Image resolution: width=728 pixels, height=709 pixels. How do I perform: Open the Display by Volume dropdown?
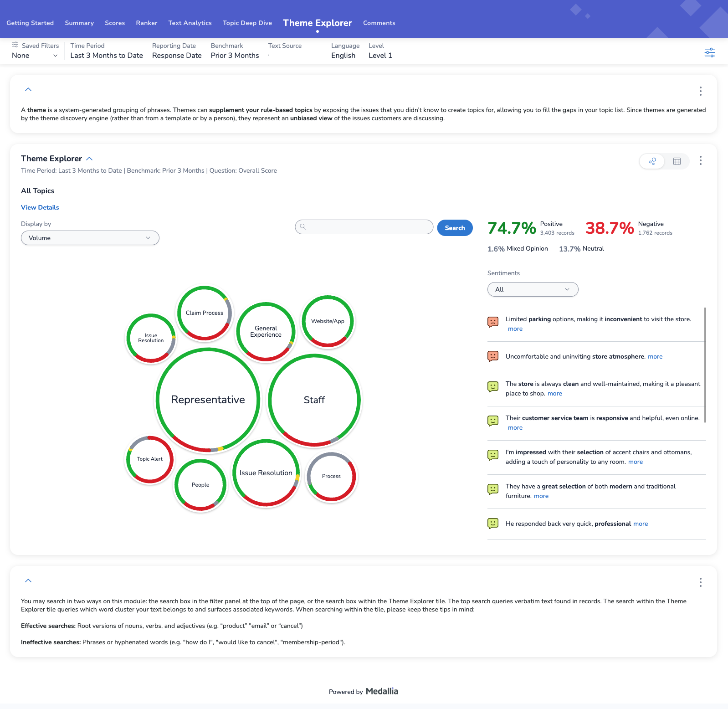(90, 238)
